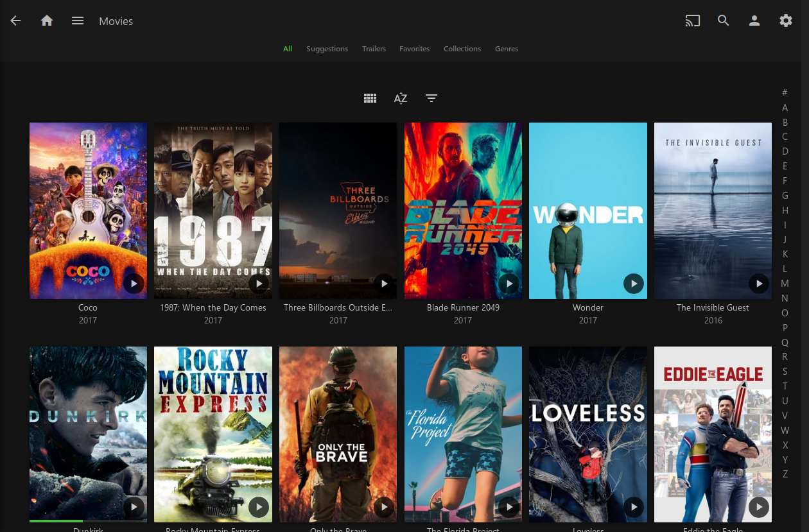This screenshot has width=809, height=532.
Task: Jump to movies starting with M
Action: click(x=785, y=283)
